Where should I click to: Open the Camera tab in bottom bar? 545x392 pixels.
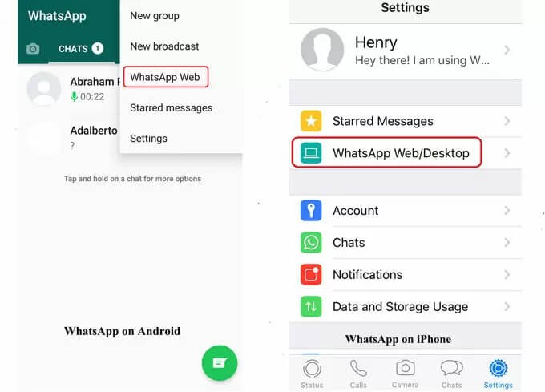405,374
